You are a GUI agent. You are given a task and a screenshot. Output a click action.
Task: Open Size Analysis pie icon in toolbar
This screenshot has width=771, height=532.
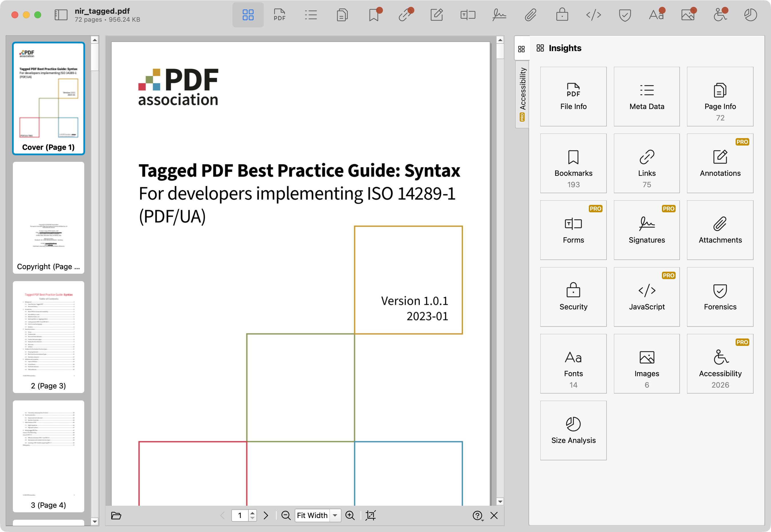click(x=750, y=15)
